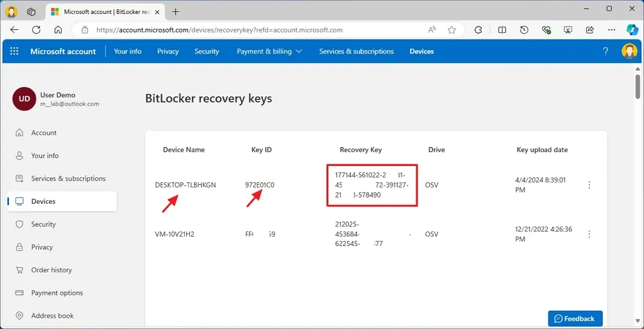Open the browser Extensions menu
644x329 pixels.
(478, 30)
